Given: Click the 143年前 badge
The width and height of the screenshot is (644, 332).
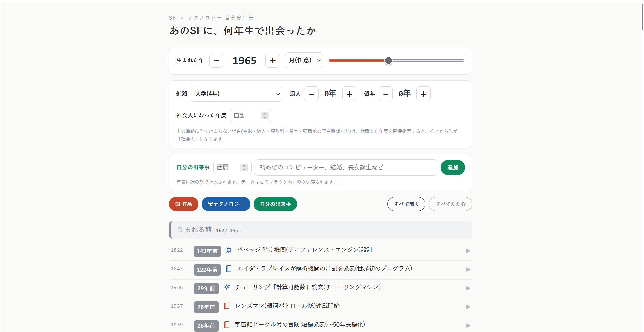Looking at the screenshot, I should [x=207, y=251].
